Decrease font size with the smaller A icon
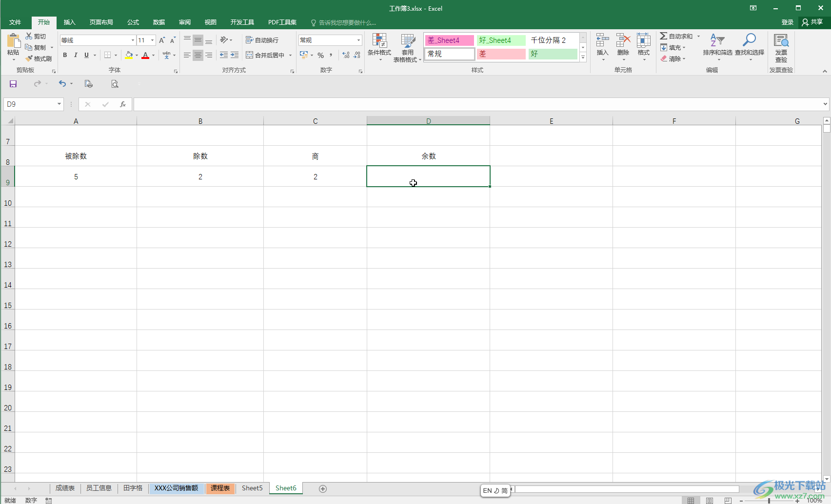This screenshot has height=504, width=831. click(173, 40)
